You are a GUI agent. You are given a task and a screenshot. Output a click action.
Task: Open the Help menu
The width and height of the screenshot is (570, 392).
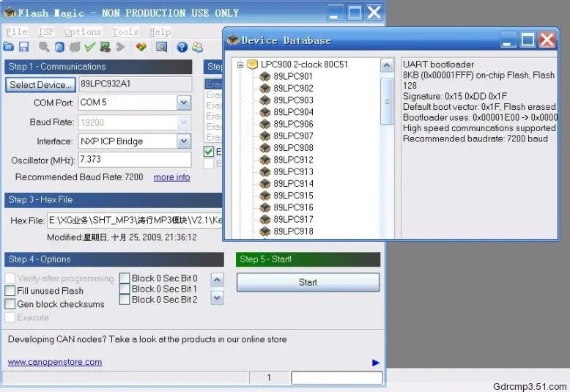click(160, 32)
